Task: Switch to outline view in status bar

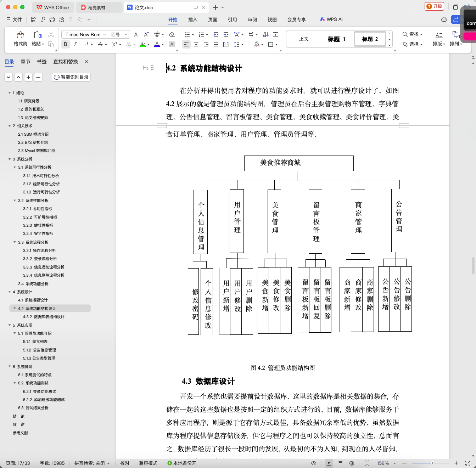Action: pyautogui.click(x=340, y=463)
